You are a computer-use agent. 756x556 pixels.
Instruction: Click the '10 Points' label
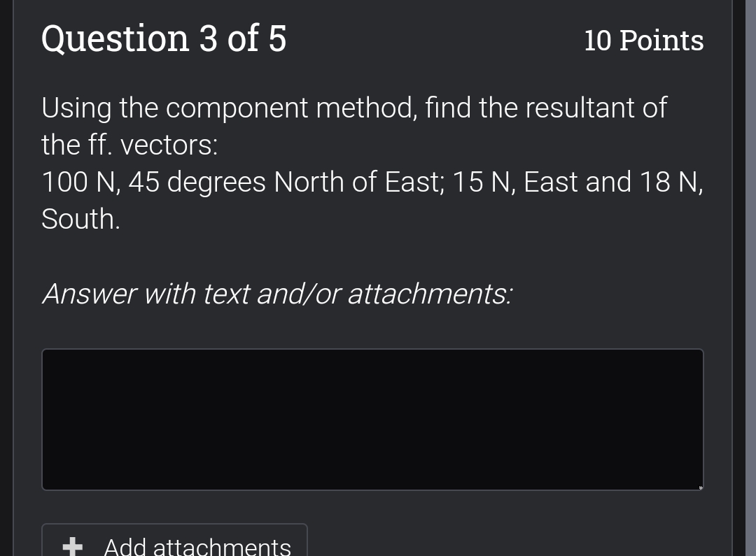click(x=643, y=41)
